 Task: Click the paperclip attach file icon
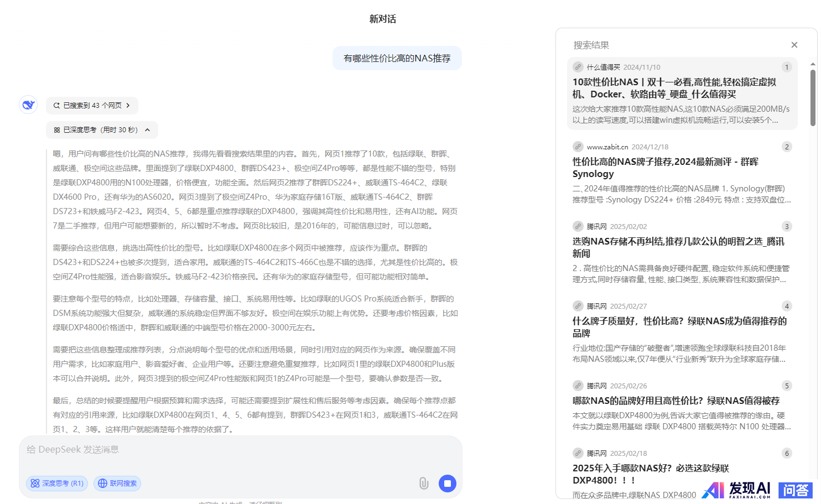click(x=424, y=484)
